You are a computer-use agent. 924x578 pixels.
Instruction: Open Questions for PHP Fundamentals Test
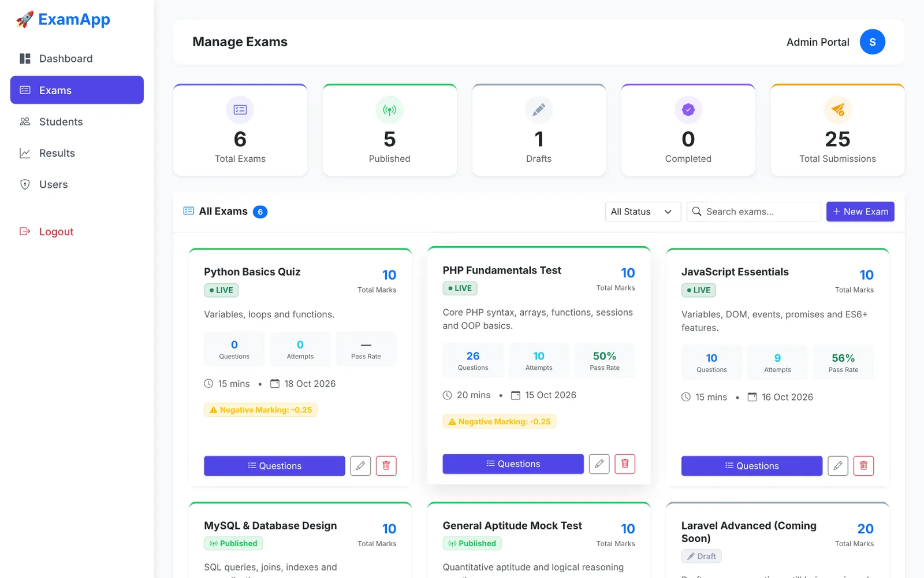513,464
